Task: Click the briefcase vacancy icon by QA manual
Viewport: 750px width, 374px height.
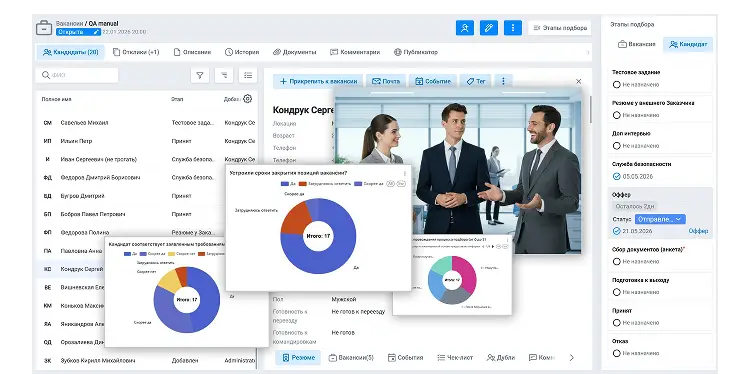Action: click(44, 27)
